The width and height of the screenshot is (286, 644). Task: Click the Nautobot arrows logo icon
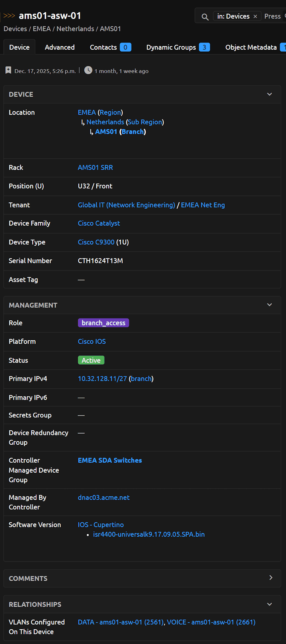(9, 16)
